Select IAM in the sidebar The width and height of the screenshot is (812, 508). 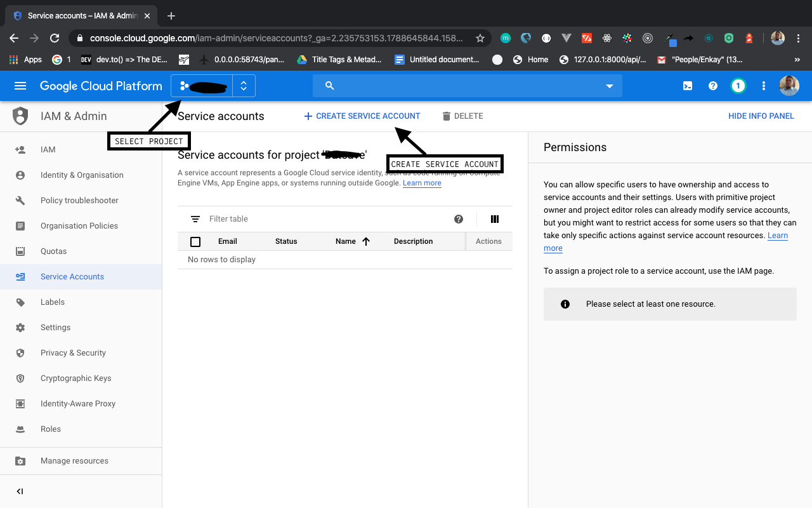click(x=48, y=149)
